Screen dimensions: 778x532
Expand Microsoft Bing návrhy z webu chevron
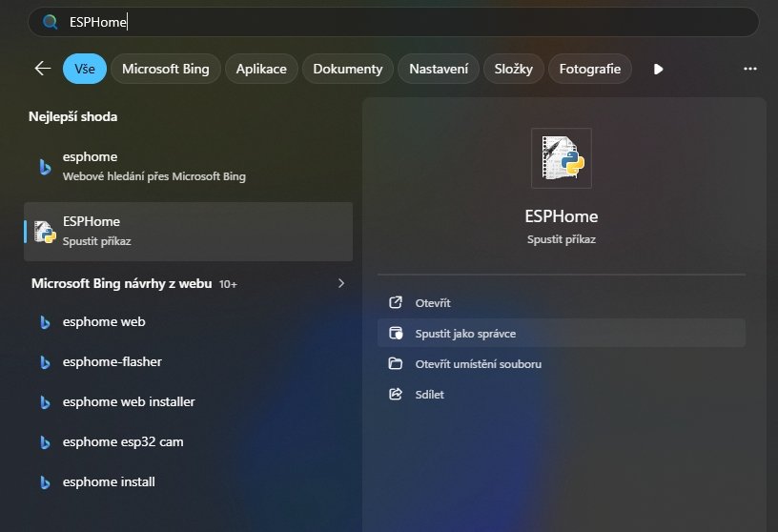[341, 283]
